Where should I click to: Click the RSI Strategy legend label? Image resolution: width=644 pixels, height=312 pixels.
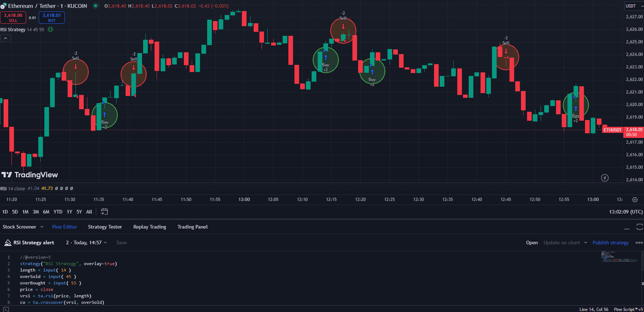[13, 30]
